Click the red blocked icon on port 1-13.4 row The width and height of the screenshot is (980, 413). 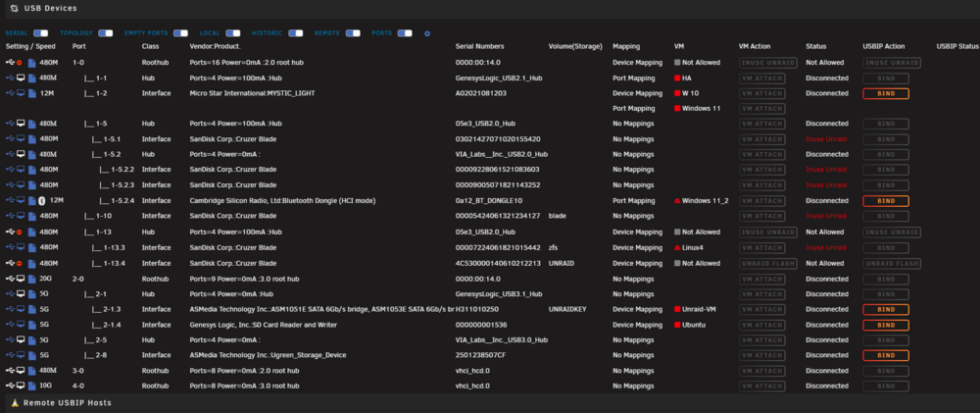click(20, 264)
